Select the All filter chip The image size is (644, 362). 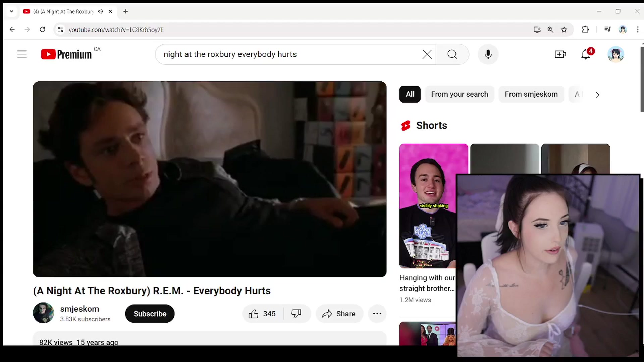tap(410, 94)
